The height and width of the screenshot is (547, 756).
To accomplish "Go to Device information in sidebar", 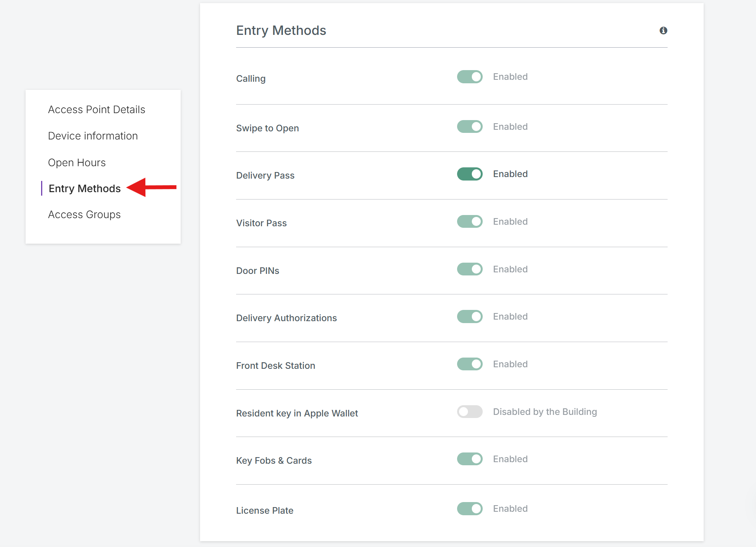I will point(93,136).
